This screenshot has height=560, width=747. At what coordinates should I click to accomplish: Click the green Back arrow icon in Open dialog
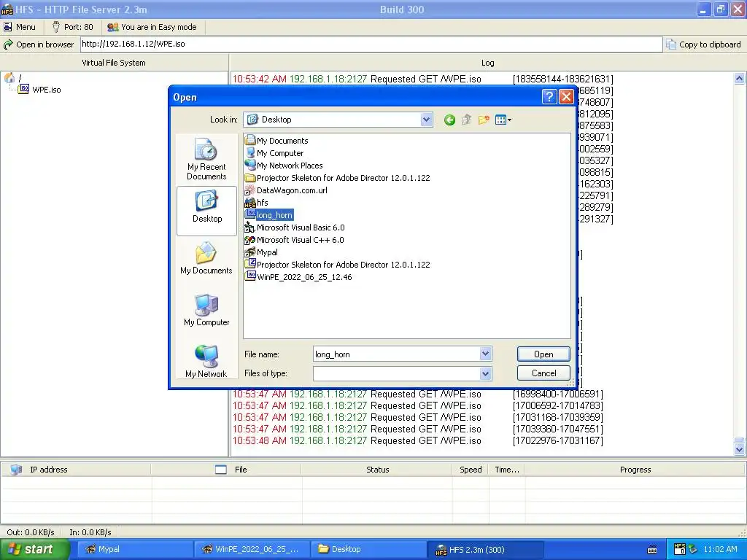[449, 120]
